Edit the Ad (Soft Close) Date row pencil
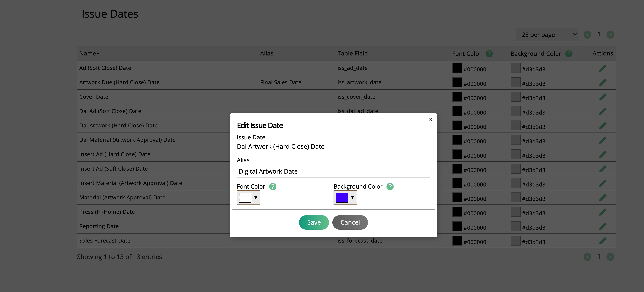 (x=602, y=68)
